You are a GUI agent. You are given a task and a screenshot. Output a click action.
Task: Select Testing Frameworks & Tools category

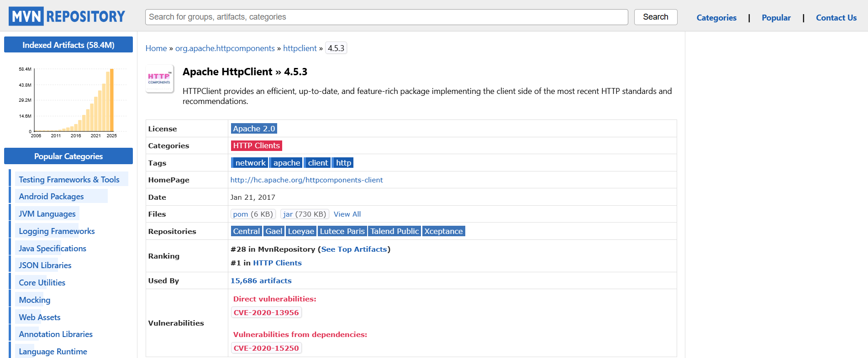coord(69,180)
